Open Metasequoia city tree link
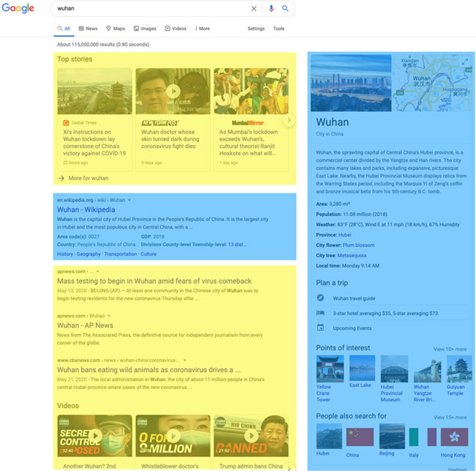 352,256
